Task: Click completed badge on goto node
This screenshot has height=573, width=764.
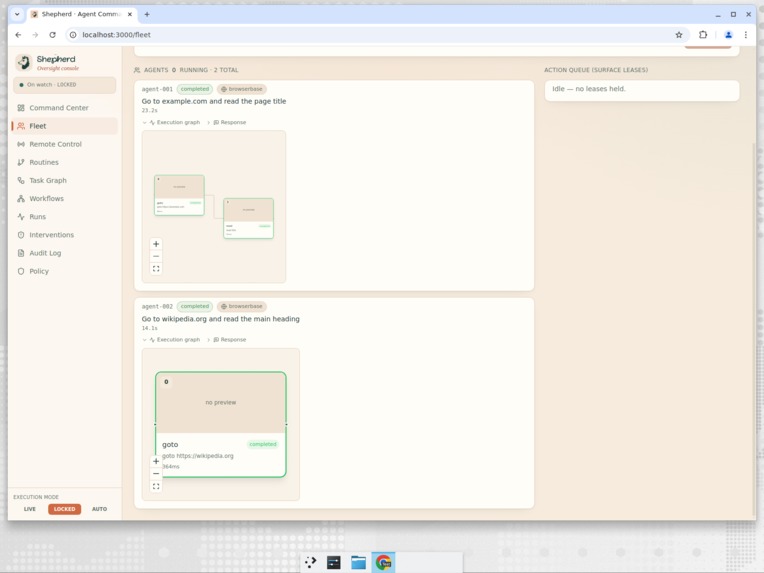Action: pos(263,444)
